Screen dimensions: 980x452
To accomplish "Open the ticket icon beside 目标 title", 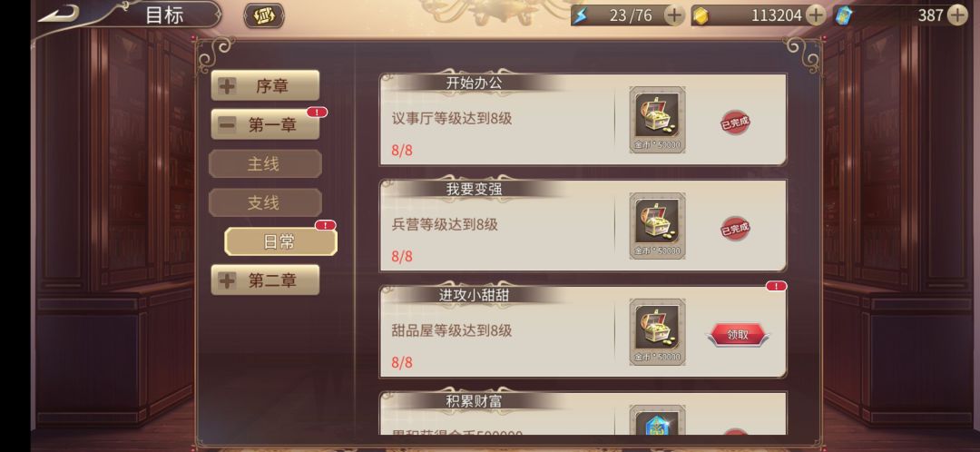I will tap(264, 15).
